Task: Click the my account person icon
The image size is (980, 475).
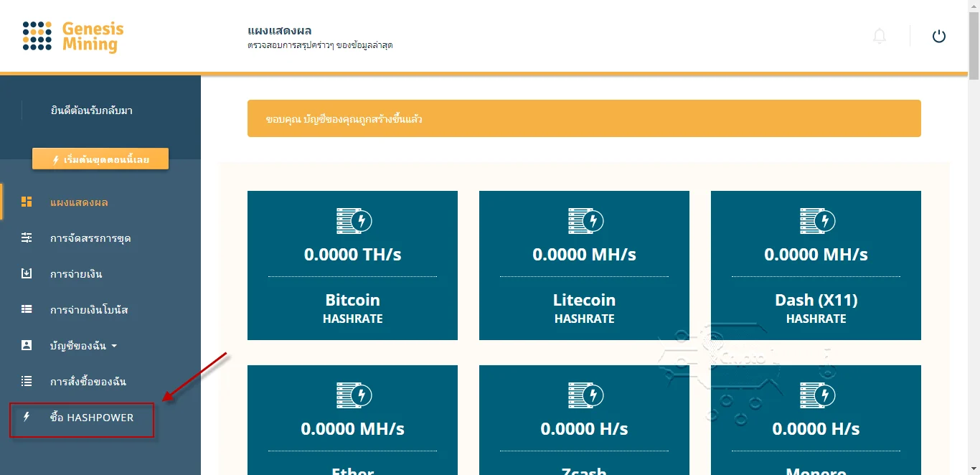Action: (x=27, y=345)
